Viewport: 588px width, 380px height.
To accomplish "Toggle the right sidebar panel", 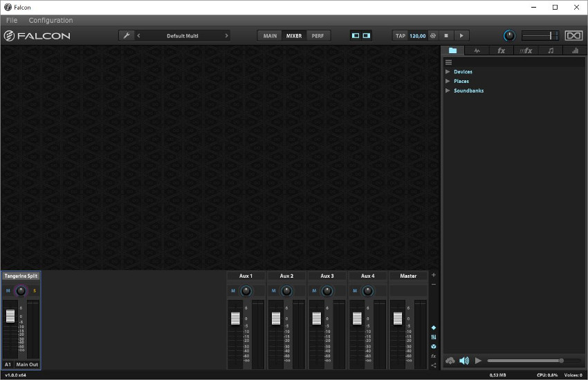I will coord(367,35).
